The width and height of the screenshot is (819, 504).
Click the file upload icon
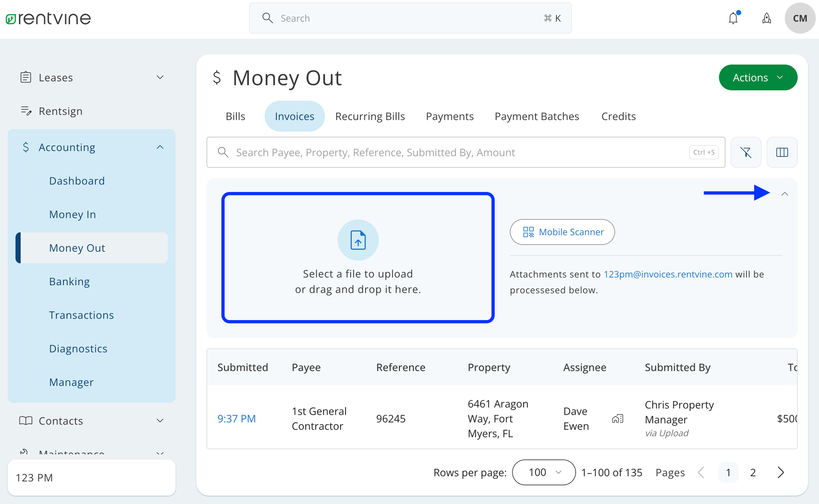[x=358, y=240]
